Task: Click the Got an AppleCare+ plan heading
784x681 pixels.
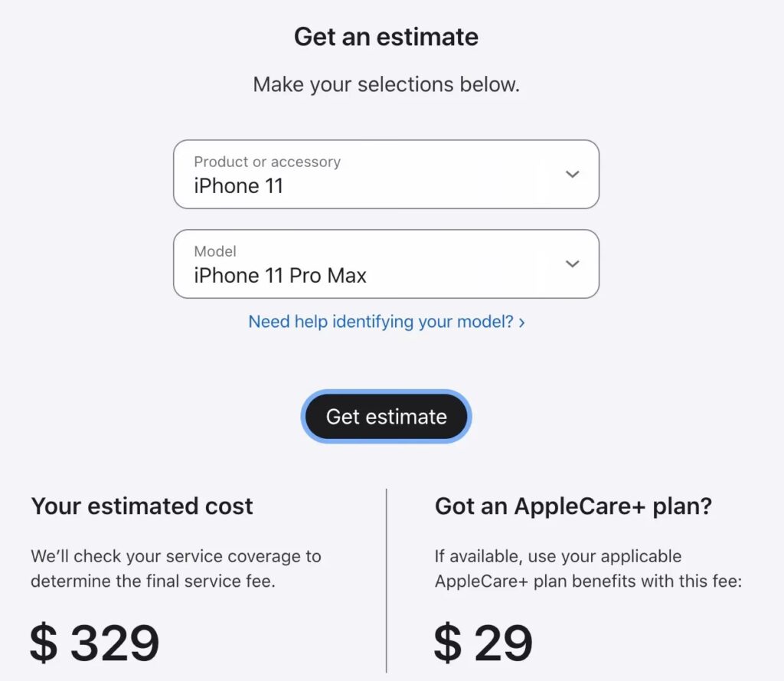Action: pyautogui.click(x=573, y=506)
